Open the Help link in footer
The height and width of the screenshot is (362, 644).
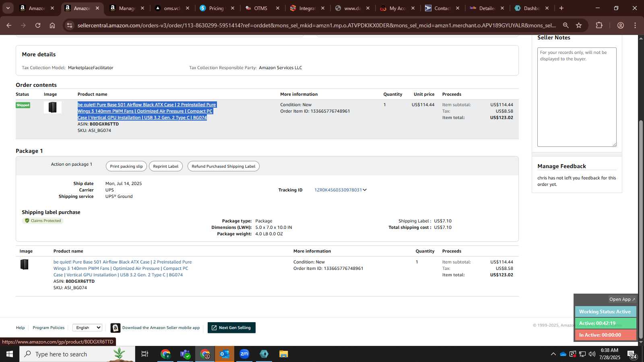pos(20,327)
